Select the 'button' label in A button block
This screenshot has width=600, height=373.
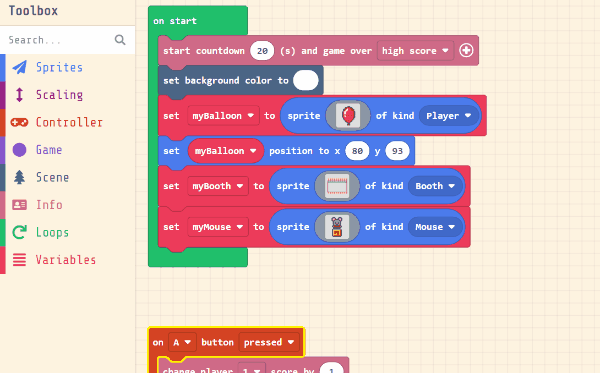[x=217, y=342]
